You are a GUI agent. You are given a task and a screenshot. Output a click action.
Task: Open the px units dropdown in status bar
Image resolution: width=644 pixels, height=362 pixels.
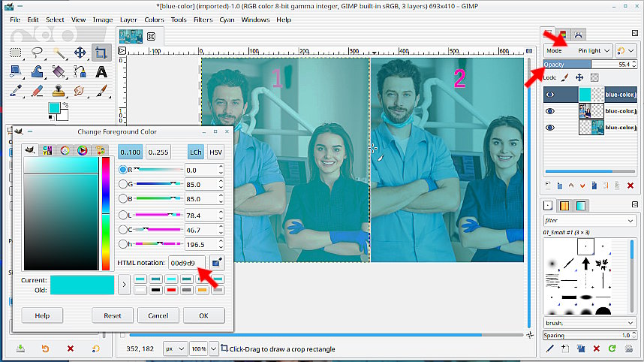pos(176,349)
